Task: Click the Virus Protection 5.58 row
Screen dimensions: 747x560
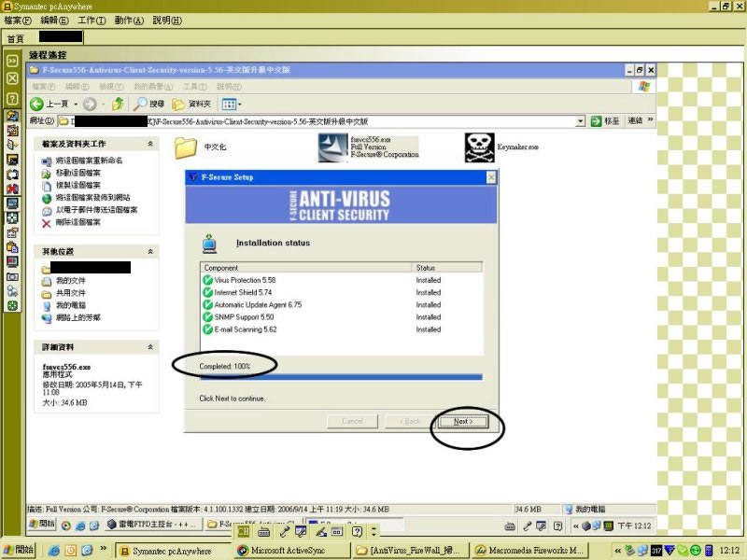Action: [341, 280]
